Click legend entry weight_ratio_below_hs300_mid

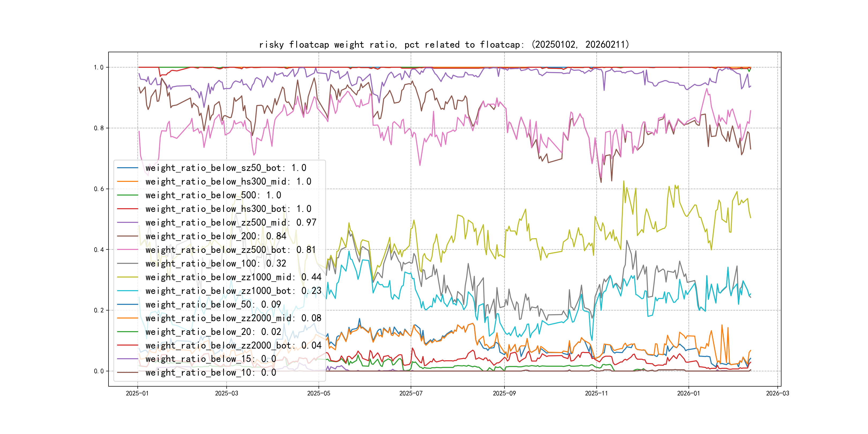click(x=228, y=182)
